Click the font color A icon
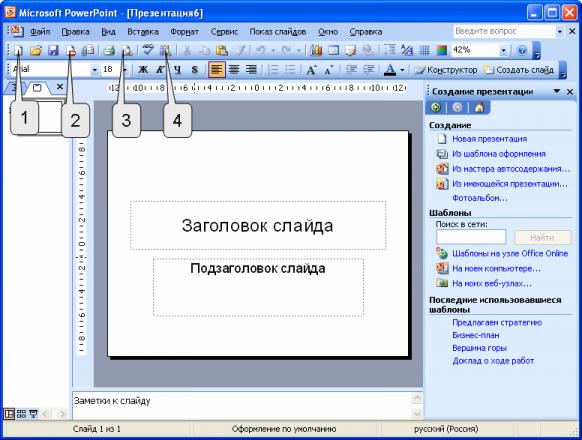This screenshot has height=440, width=582. [390, 69]
